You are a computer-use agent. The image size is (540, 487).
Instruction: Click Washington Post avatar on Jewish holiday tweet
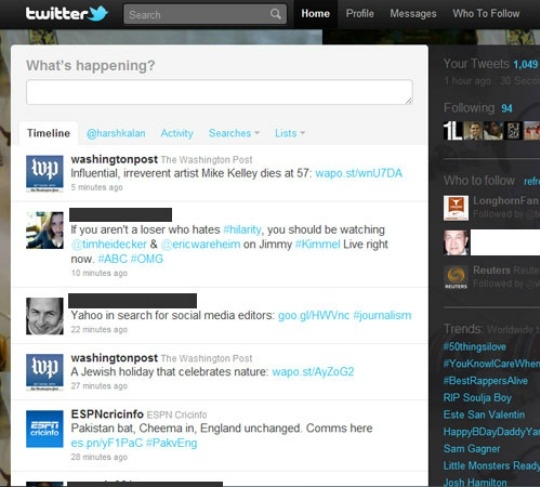tap(45, 372)
